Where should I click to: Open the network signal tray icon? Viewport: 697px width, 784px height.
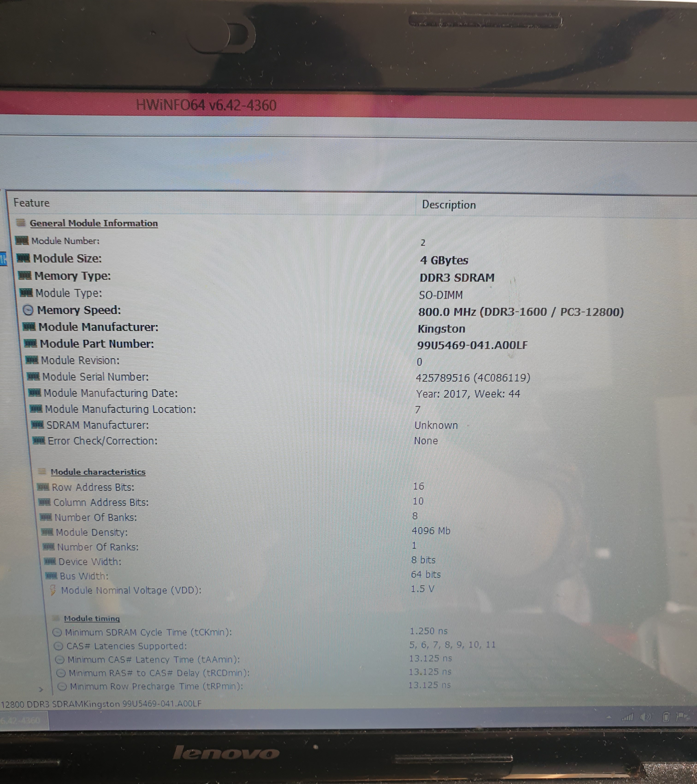(x=627, y=717)
